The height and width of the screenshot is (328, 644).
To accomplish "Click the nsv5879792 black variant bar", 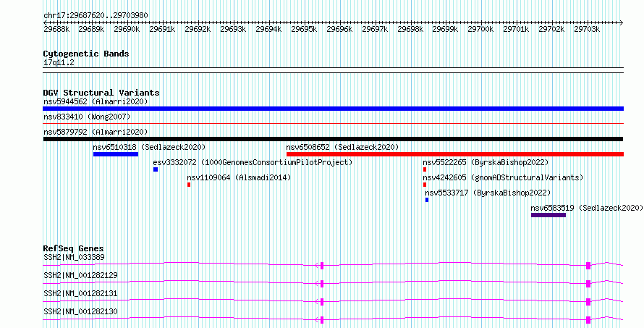I will pyautogui.click(x=333, y=139).
